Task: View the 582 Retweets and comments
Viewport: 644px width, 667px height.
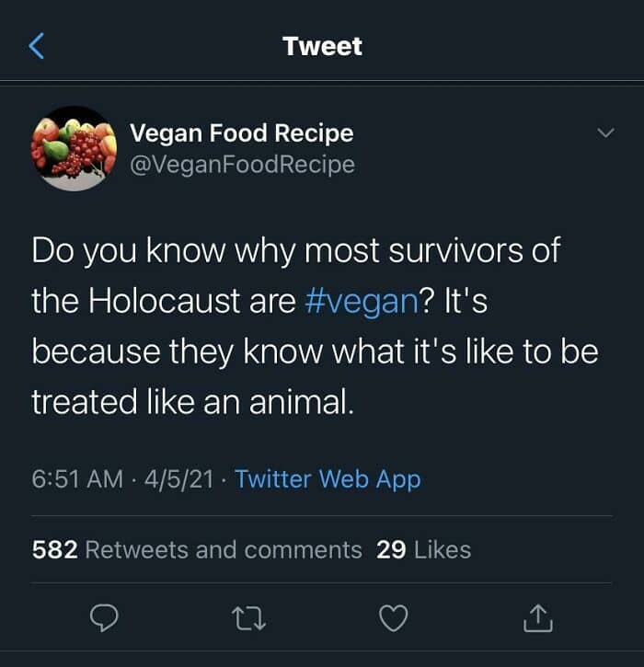Action: [197, 549]
